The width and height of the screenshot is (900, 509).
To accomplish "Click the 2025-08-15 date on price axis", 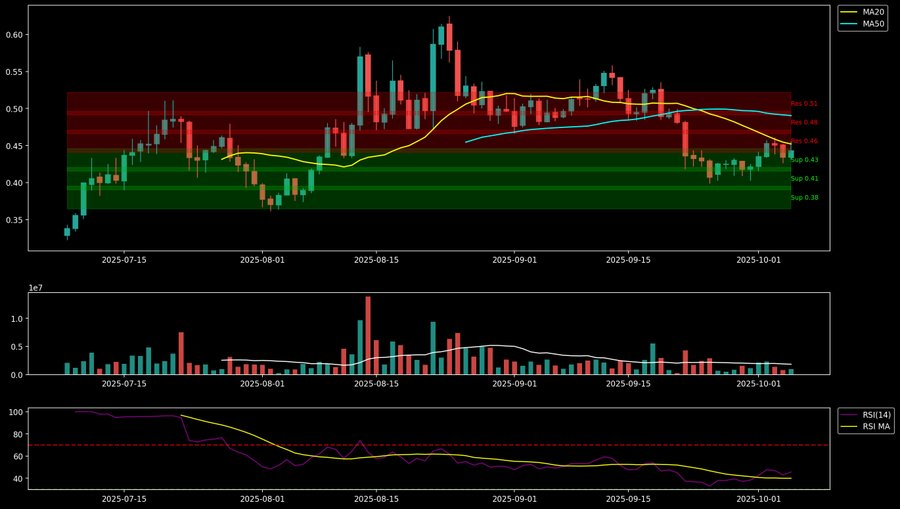I will click(x=376, y=259).
